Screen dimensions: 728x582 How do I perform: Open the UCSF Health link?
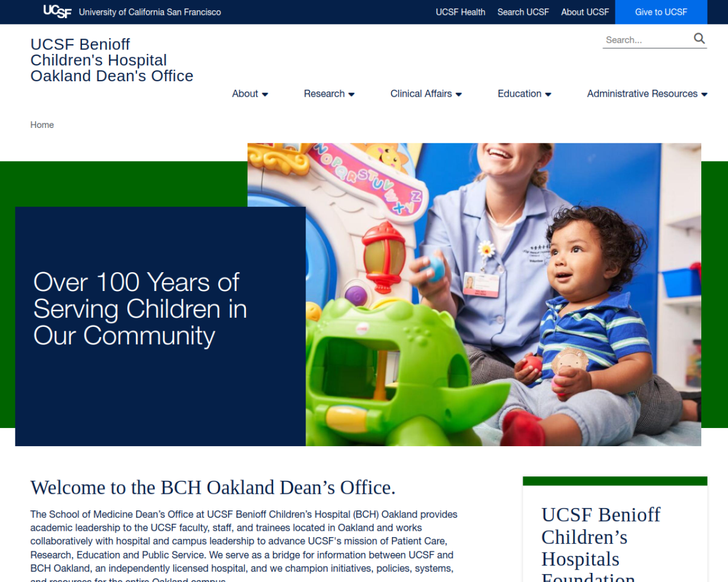coord(460,12)
